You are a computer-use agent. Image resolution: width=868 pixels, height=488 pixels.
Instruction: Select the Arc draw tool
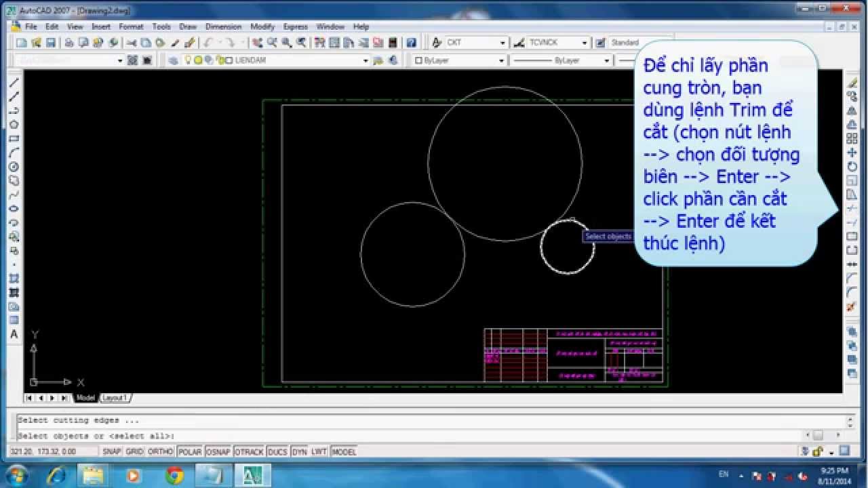pos(14,153)
